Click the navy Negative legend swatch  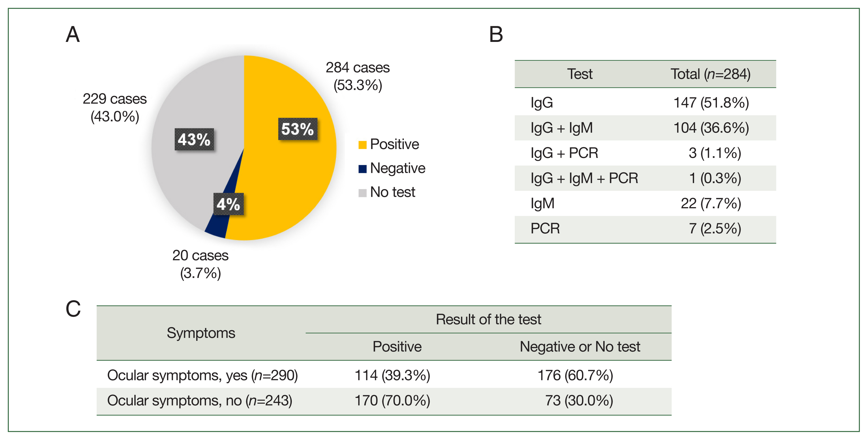tap(362, 169)
